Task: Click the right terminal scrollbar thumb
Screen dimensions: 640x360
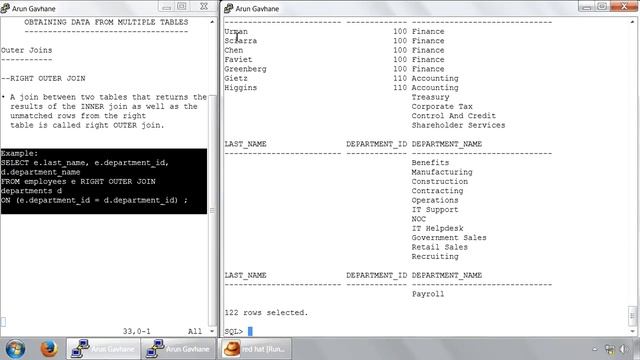Action: tap(633, 316)
